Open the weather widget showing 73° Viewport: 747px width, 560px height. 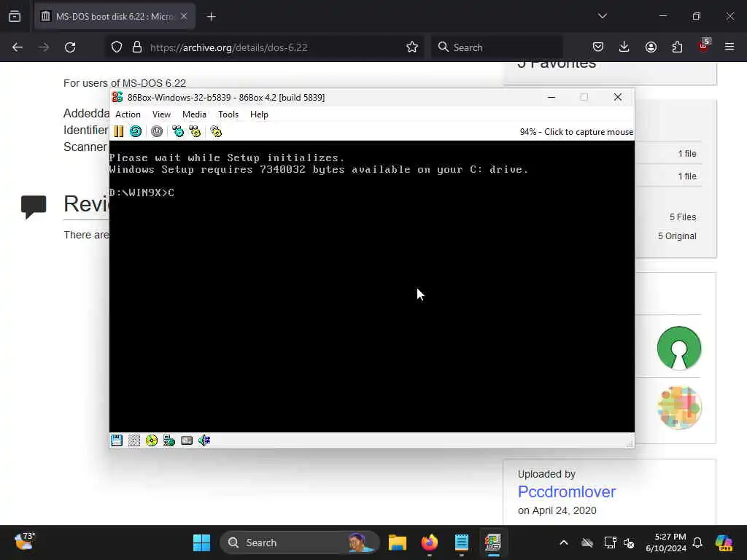coord(24,542)
